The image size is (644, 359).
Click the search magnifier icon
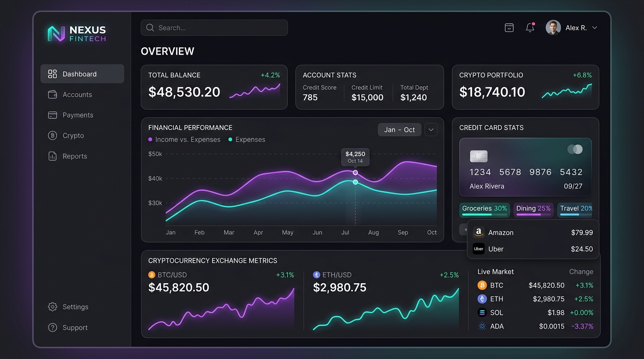(150, 28)
